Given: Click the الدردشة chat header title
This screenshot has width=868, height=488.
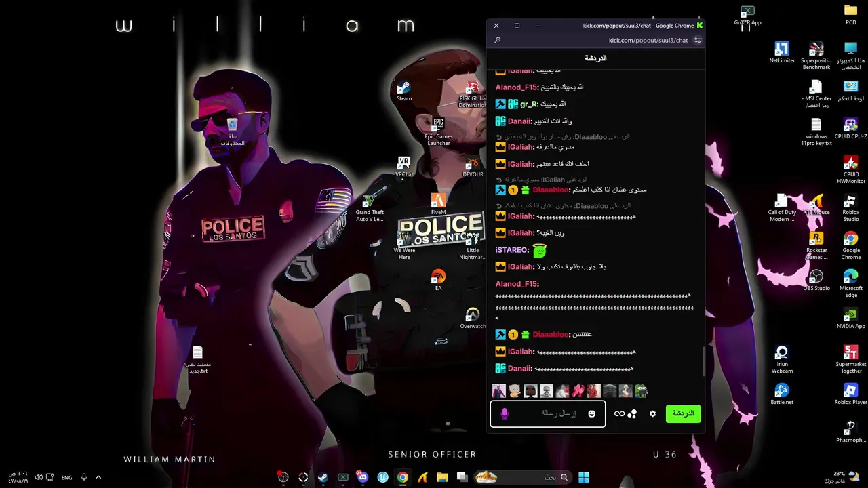Looking at the screenshot, I should [595, 58].
